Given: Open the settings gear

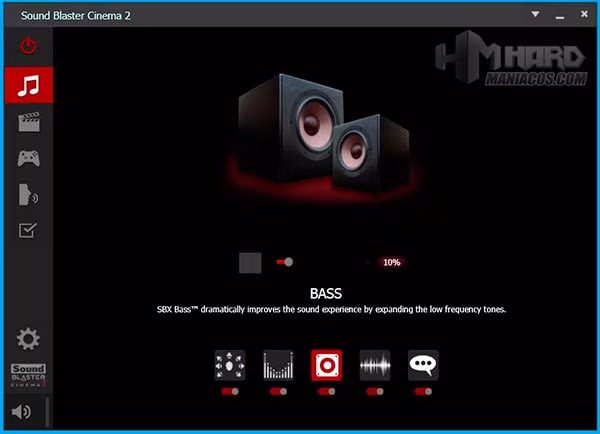Looking at the screenshot, I should 28,339.
